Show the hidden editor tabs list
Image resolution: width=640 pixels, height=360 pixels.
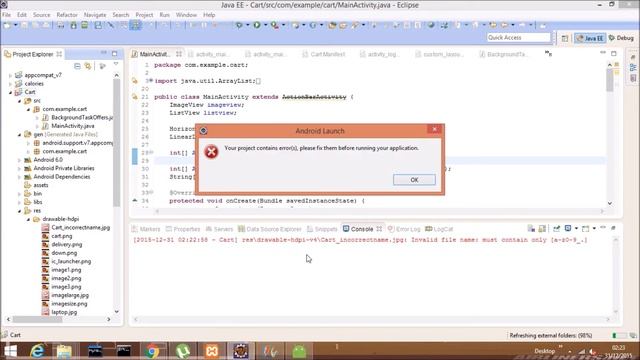(x=549, y=53)
